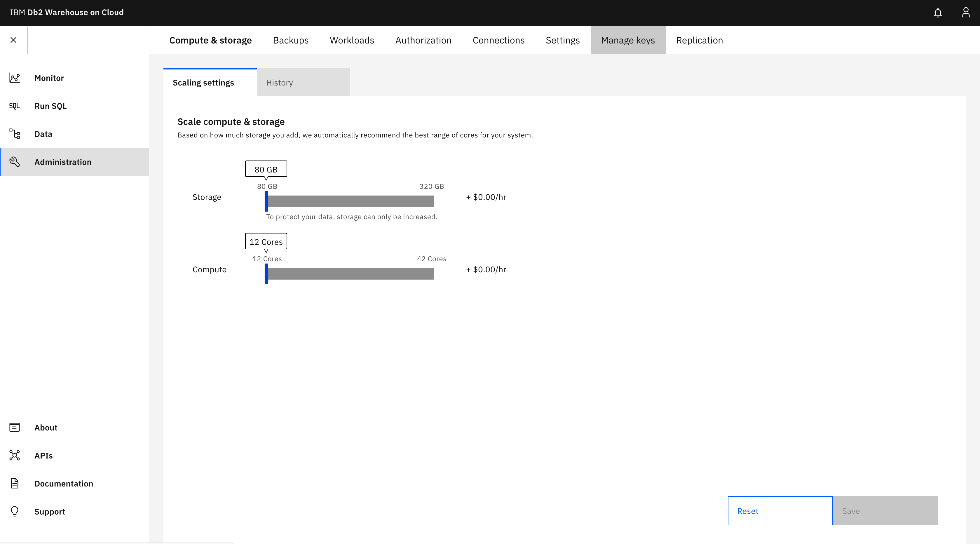Select Administration in the sidebar
Viewport: 980px width, 544px height.
click(75, 162)
